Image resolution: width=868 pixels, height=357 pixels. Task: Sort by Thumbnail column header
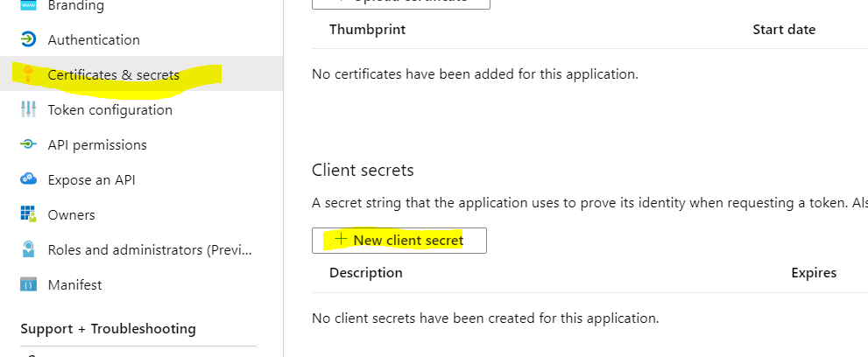(367, 29)
